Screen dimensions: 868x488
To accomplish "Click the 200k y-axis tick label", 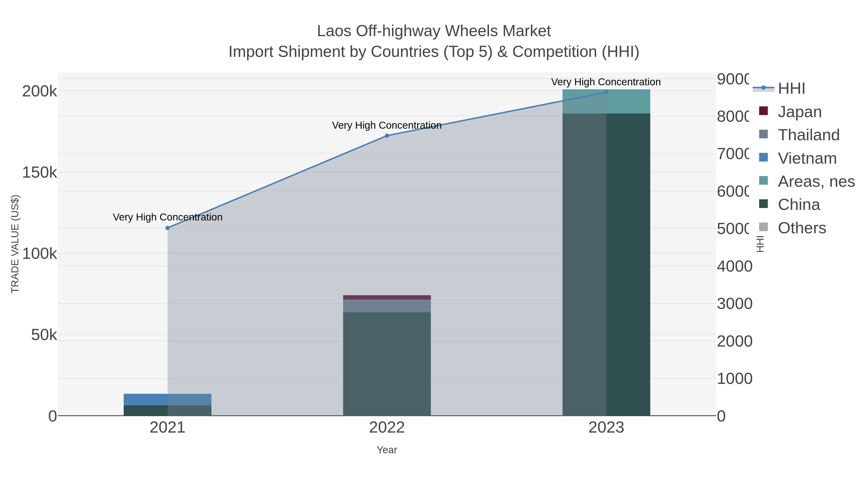I will (40, 91).
